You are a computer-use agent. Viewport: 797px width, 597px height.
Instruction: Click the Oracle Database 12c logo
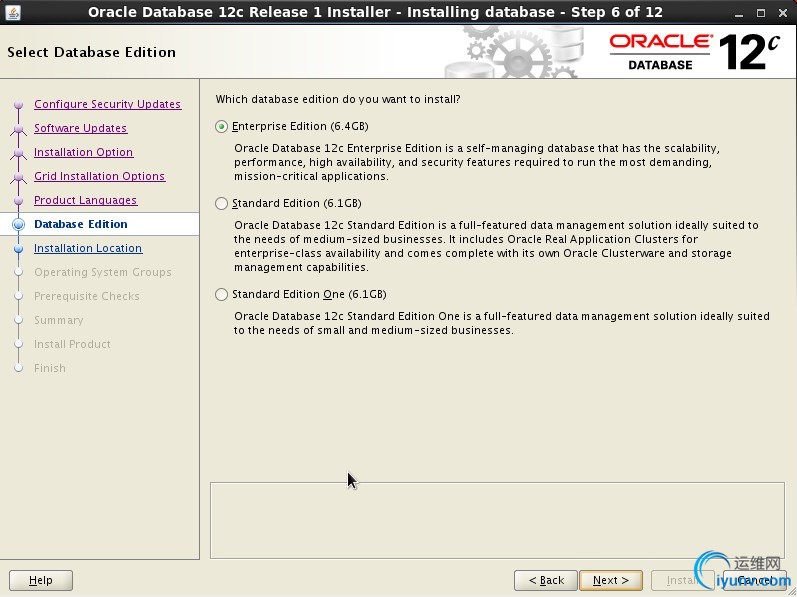point(694,52)
